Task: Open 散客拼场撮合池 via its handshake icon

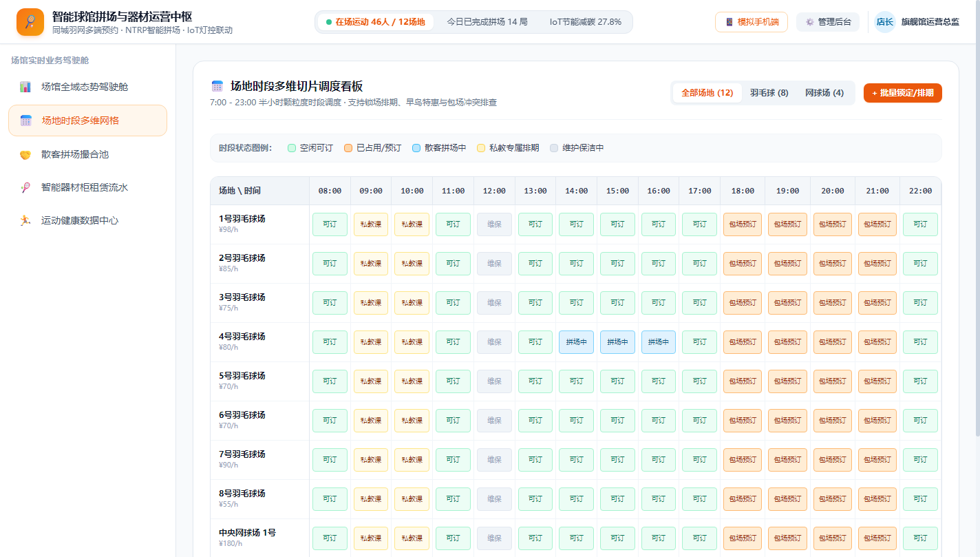Action: [x=25, y=154]
